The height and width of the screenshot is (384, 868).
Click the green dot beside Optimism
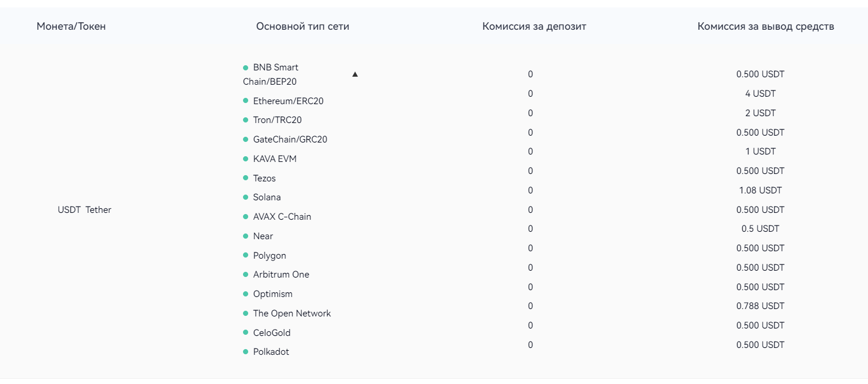246,294
